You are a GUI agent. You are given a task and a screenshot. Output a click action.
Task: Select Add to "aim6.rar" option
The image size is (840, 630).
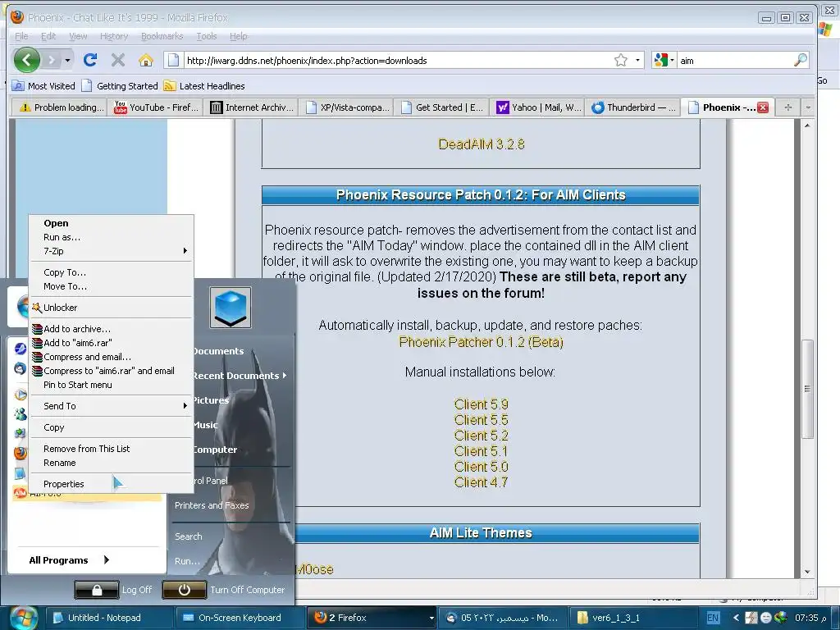pos(111,343)
